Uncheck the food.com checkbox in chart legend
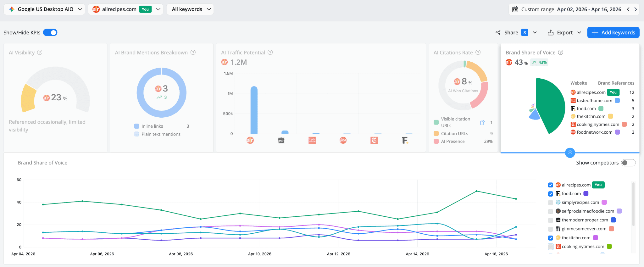This screenshot has height=267, width=644. pos(550,194)
